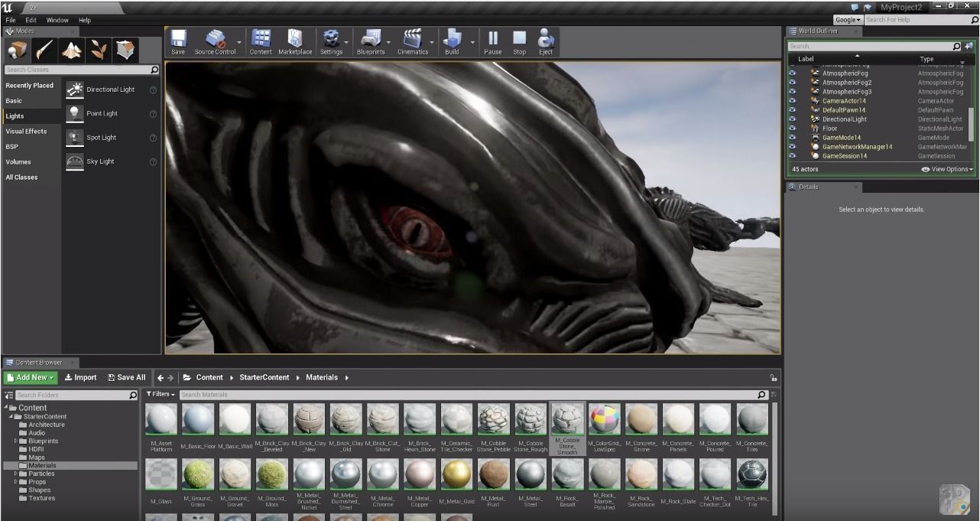This screenshot has width=980, height=521.
Task: Select the M_Metal_Gold material thumbnail
Action: [x=457, y=475]
